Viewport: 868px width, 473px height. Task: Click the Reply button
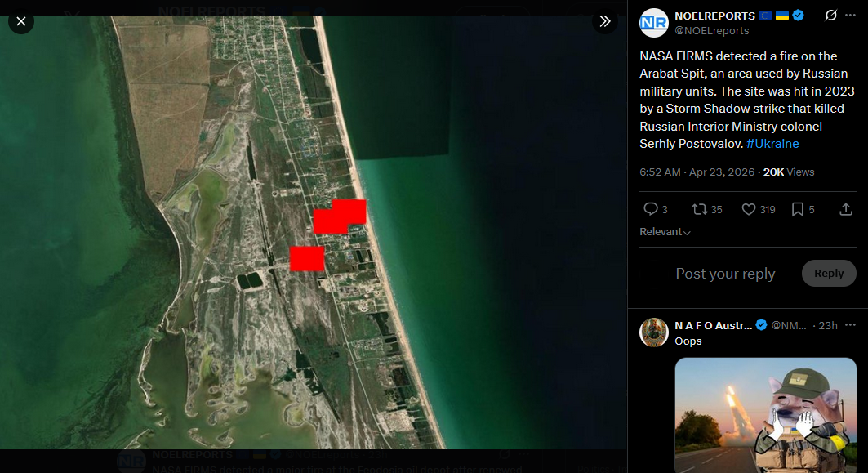click(829, 273)
